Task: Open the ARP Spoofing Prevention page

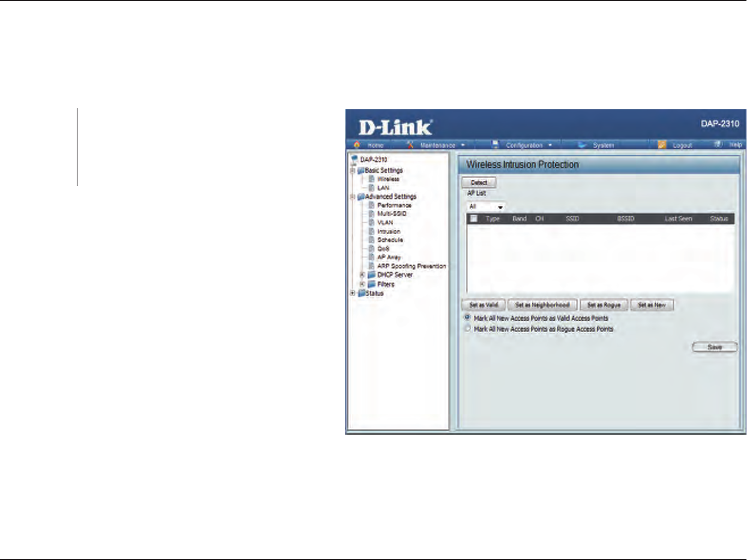Action: (412, 266)
